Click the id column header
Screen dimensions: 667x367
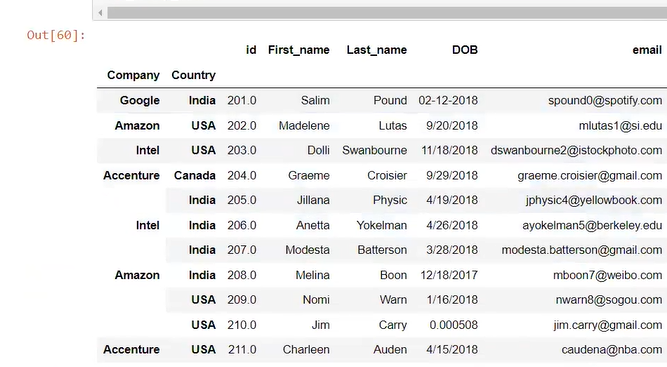click(x=251, y=50)
